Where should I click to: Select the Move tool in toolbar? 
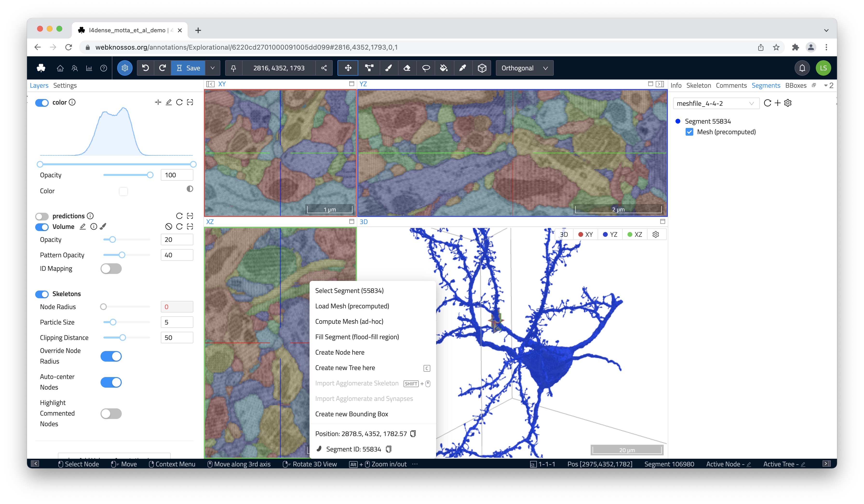[x=348, y=68]
